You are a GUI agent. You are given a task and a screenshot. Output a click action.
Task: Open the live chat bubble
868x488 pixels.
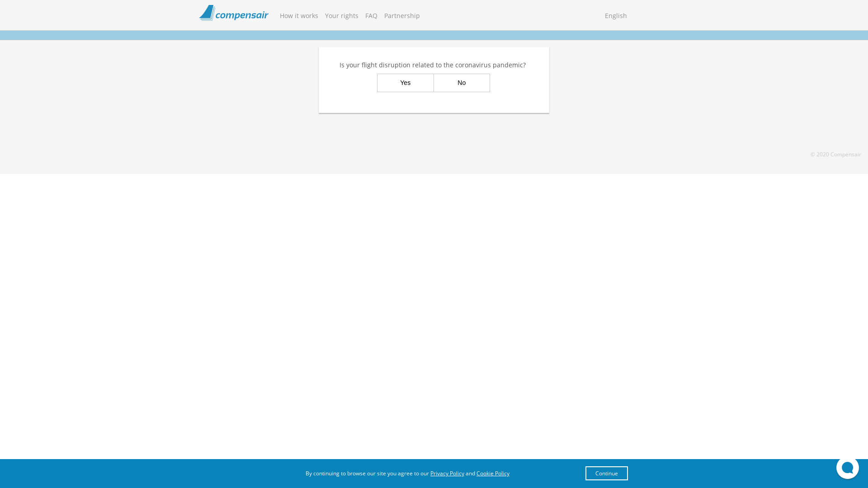(847, 468)
